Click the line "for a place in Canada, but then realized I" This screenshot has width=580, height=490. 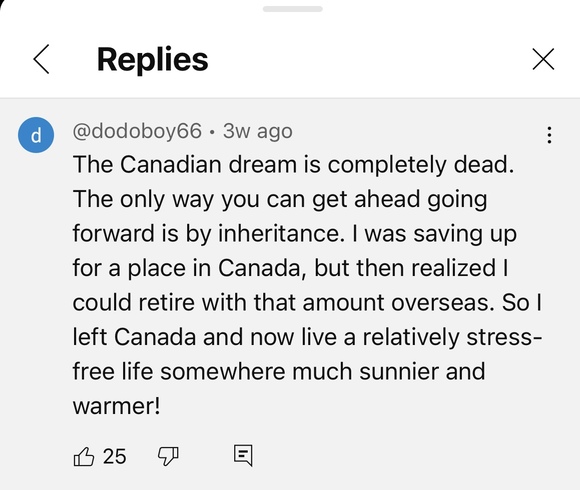tap(291, 268)
